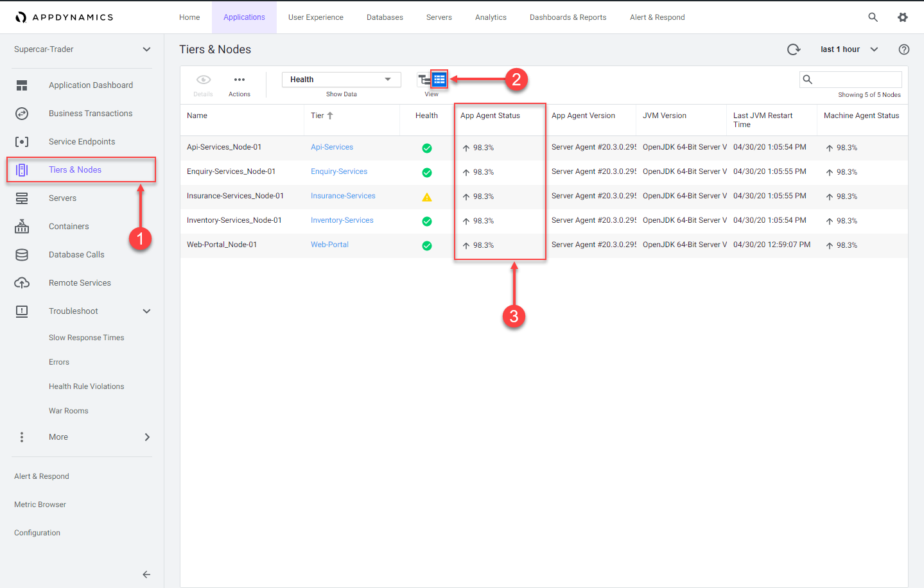Collapse the sidebar with the left arrow
This screenshot has width=924, height=588.
coord(146,575)
